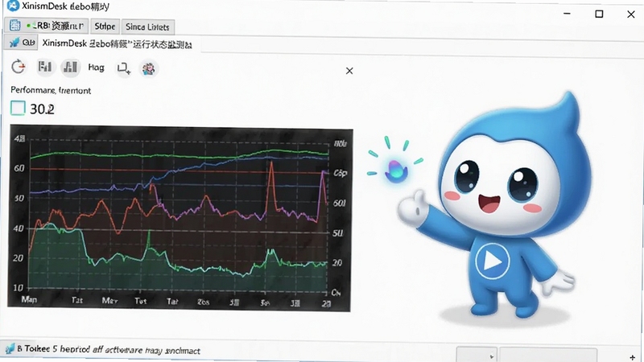644x362 pixels.
Task: Click the add-rectangle selection icon
Action: pos(124,68)
